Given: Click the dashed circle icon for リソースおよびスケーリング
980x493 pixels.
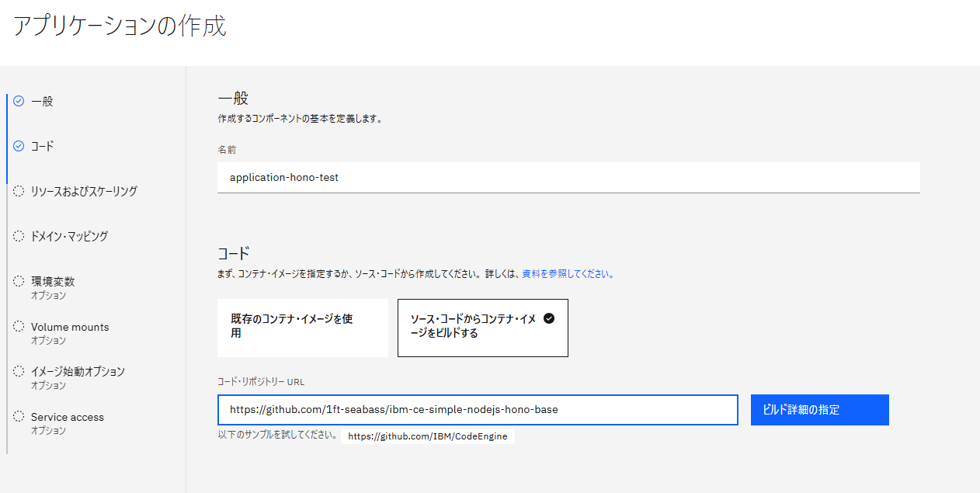Looking at the screenshot, I should [x=19, y=191].
